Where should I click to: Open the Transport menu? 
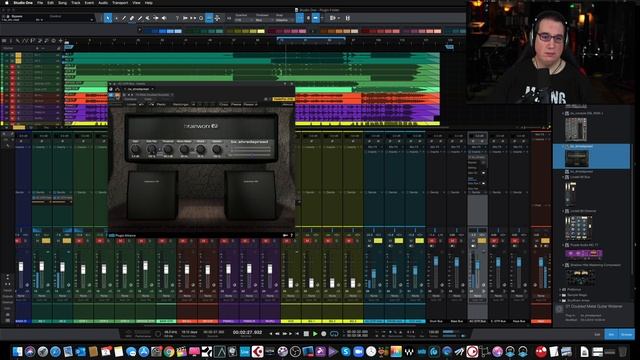(x=120, y=2)
